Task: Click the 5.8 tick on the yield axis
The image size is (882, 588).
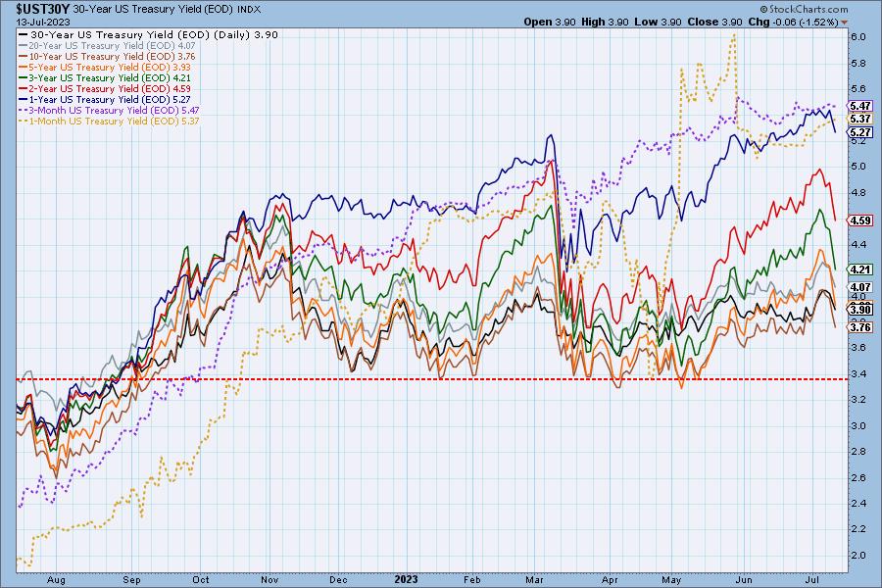Action: pyautogui.click(x=857, y=63)
